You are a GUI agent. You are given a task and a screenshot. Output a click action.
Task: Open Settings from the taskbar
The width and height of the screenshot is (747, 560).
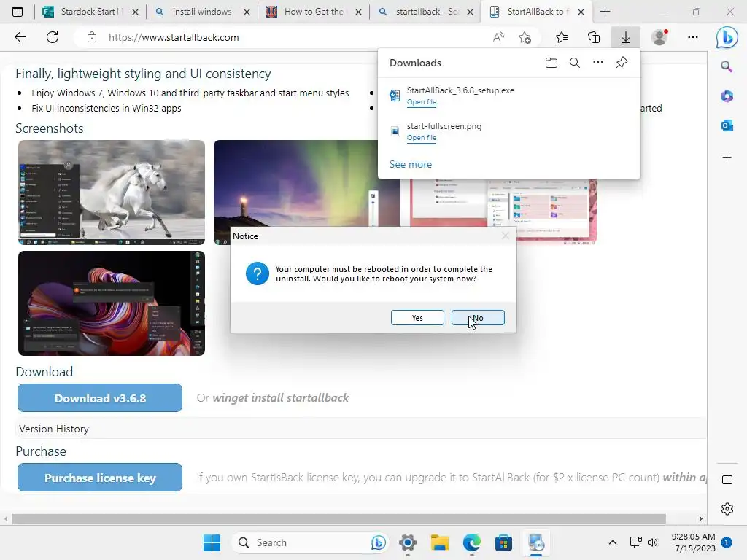tap(408, 542)
